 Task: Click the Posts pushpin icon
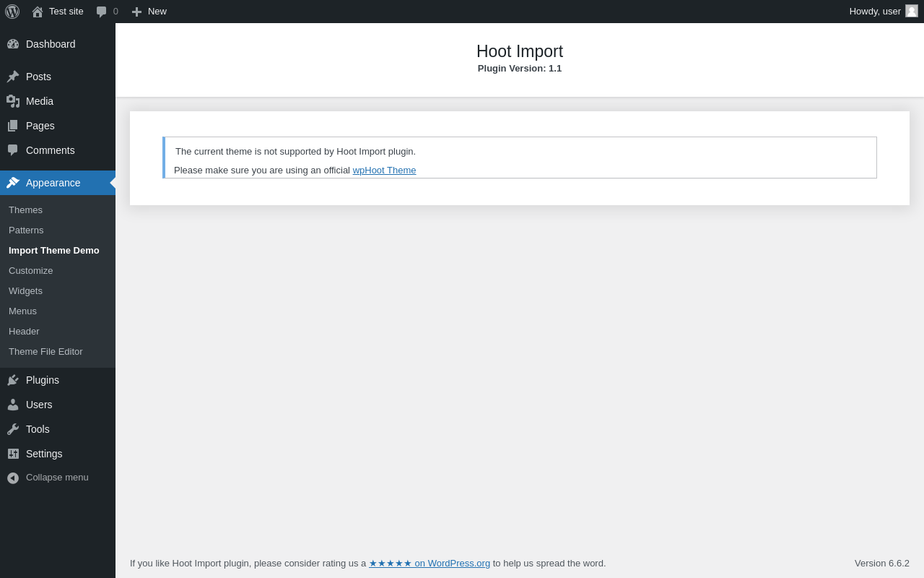[13, 77]
